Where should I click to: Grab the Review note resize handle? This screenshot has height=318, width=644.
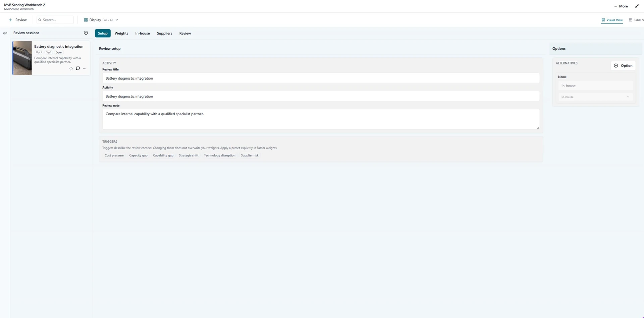[538, 128]
